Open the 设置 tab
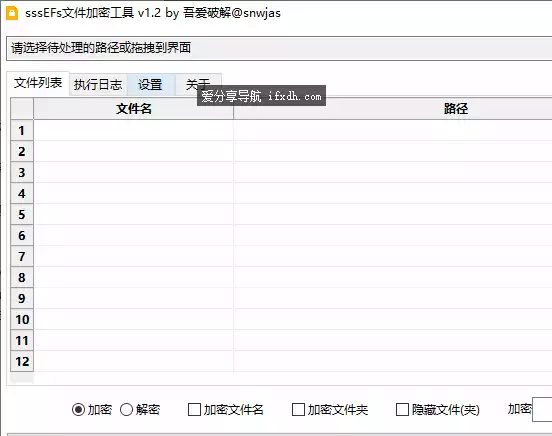The image size is (552, 436). click(150, 85)
